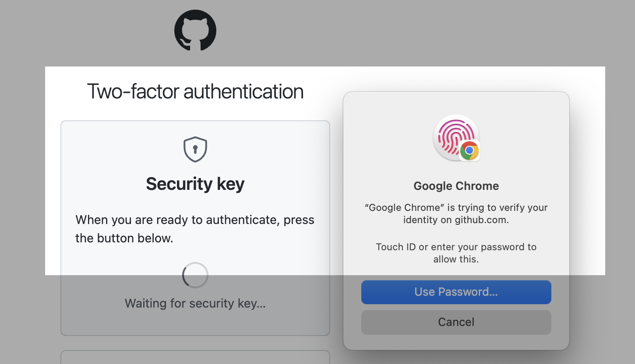Click the Touch ID fingerprint icon
This screenshot has height=364, width=635.
coord(456,138)
